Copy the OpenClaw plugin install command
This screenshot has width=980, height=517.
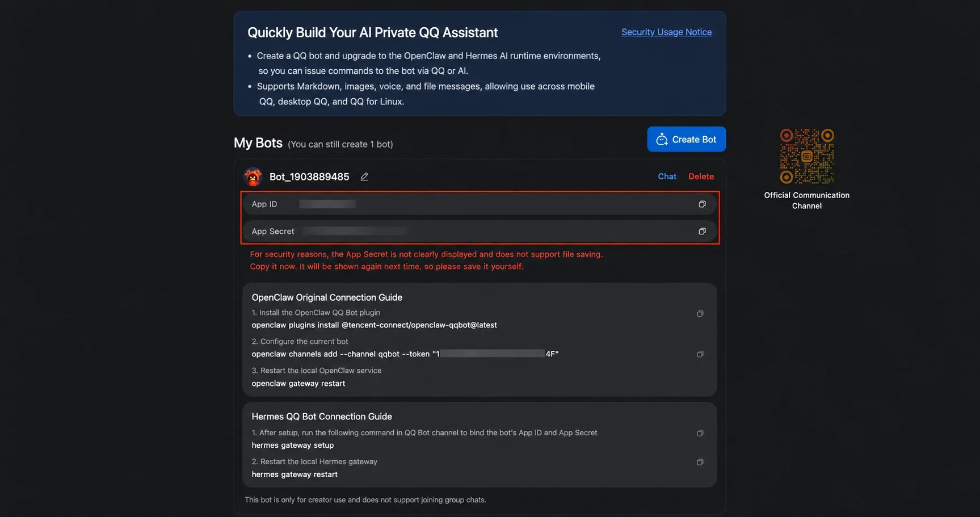point(700,314)
